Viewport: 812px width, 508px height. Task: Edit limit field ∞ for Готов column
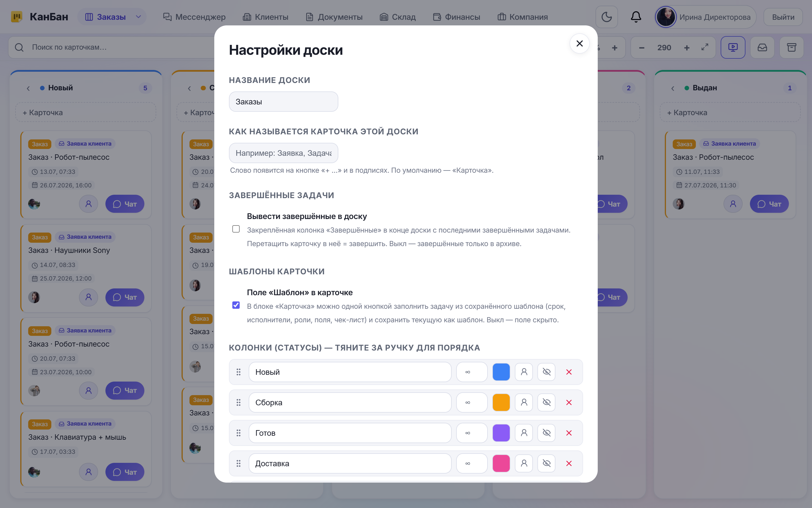coord(472,433)
